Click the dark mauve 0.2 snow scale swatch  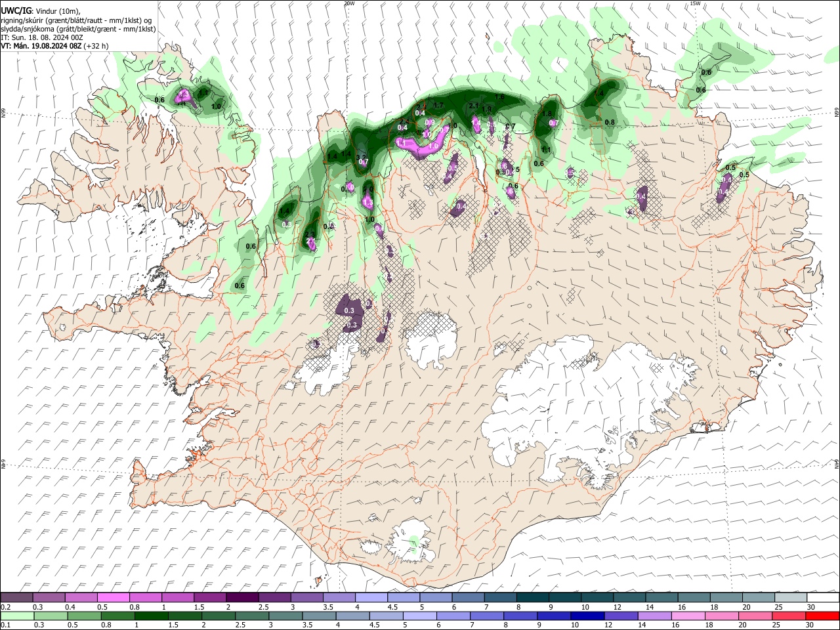coord(16,598)
